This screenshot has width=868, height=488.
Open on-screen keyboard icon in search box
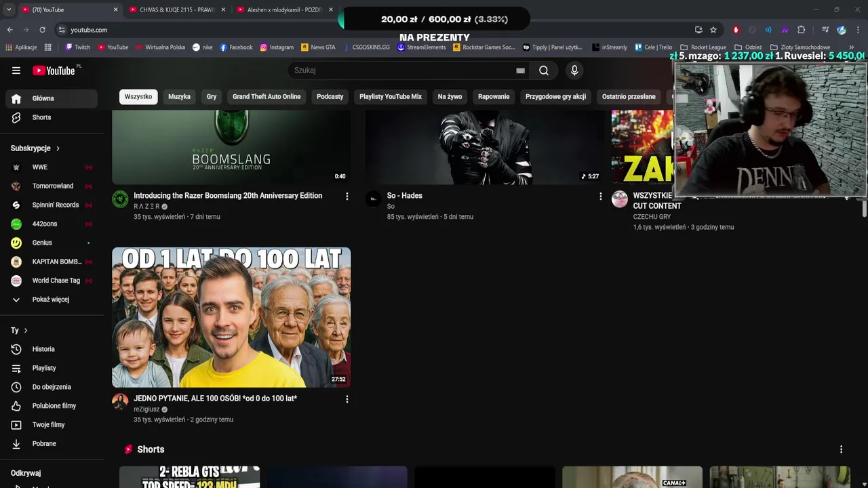[x=520, y=70]
